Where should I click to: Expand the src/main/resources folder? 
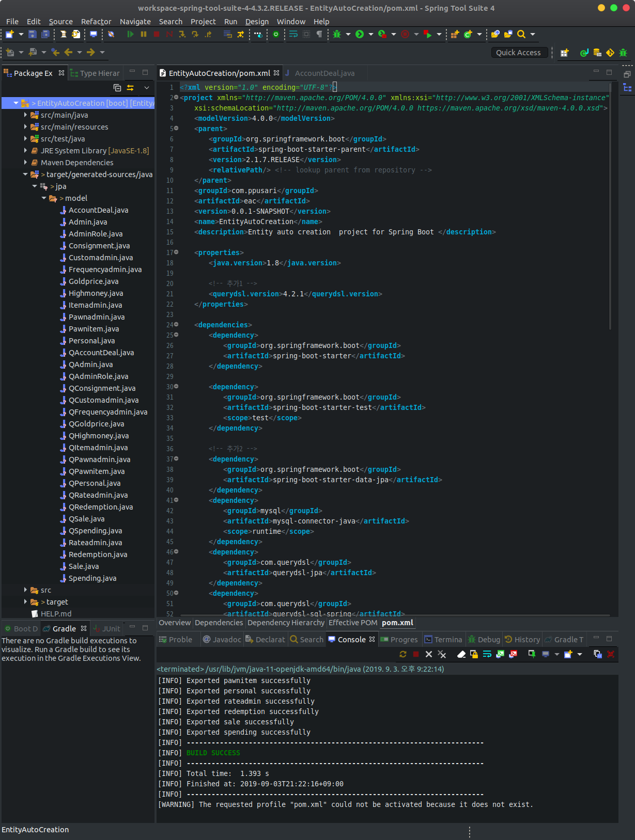26,127
